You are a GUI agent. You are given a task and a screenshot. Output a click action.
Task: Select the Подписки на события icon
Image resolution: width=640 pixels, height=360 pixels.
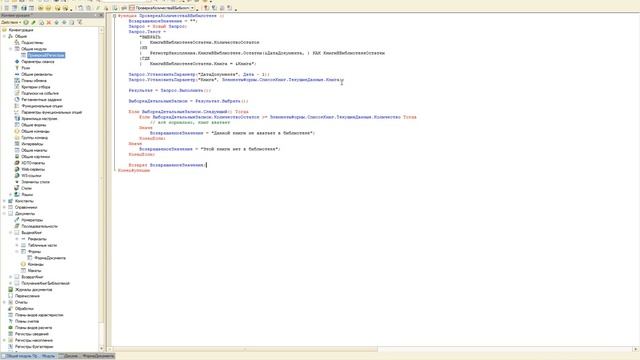(x=17, y=93)
